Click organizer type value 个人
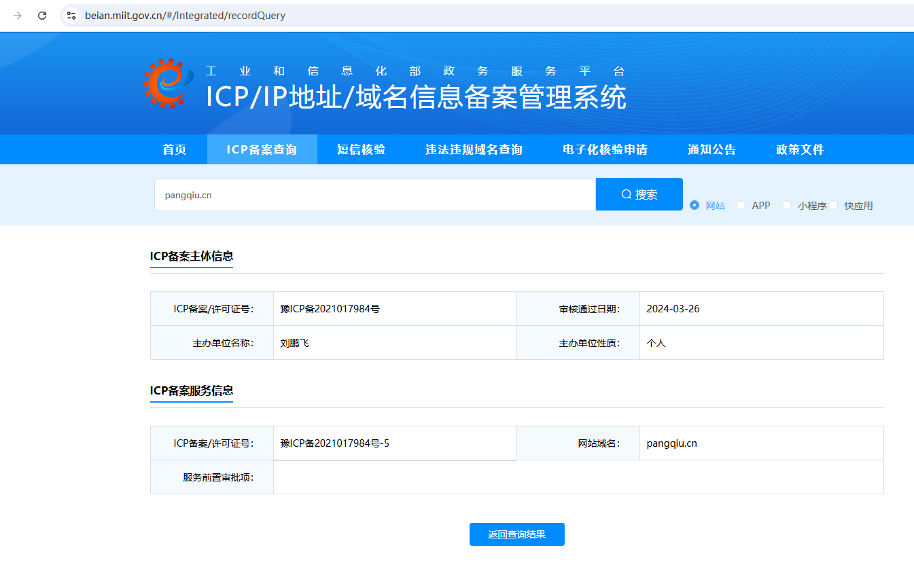The height and width of the screenshot is (588, 914). pyautogui.click(x=656, y=343)
